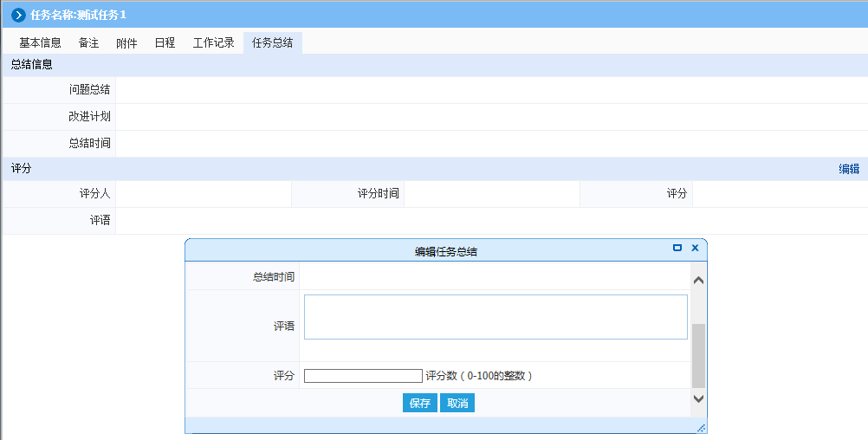
Task: Open the 备注 tab
Action: click(x=88, y=42)
